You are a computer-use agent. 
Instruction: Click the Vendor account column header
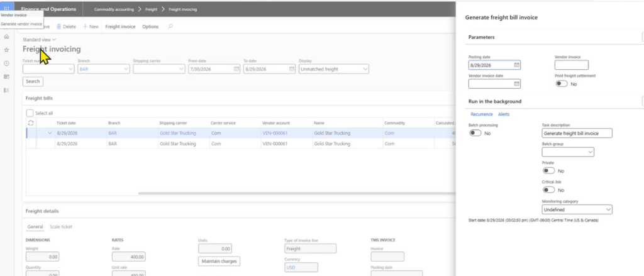tap(276, 123)
